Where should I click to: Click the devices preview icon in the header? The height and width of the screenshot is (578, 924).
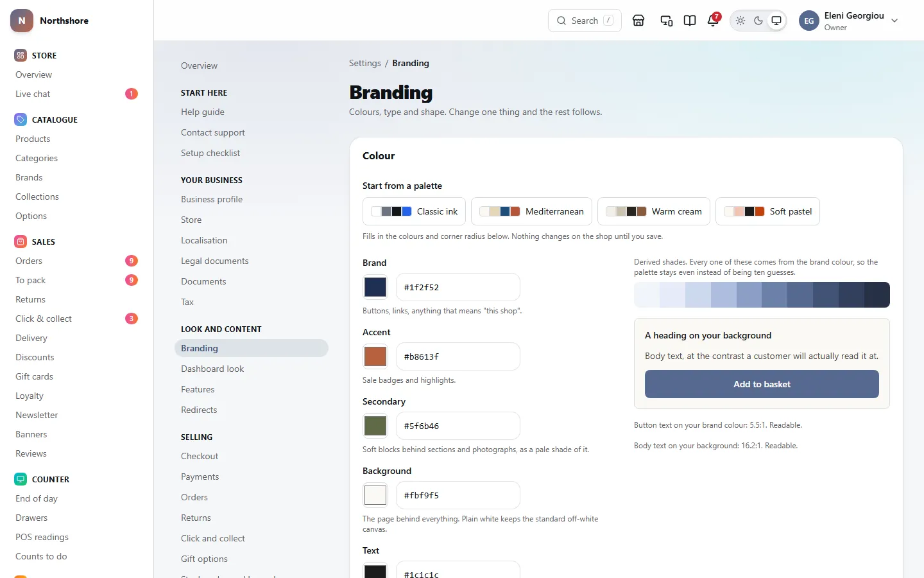667,21
